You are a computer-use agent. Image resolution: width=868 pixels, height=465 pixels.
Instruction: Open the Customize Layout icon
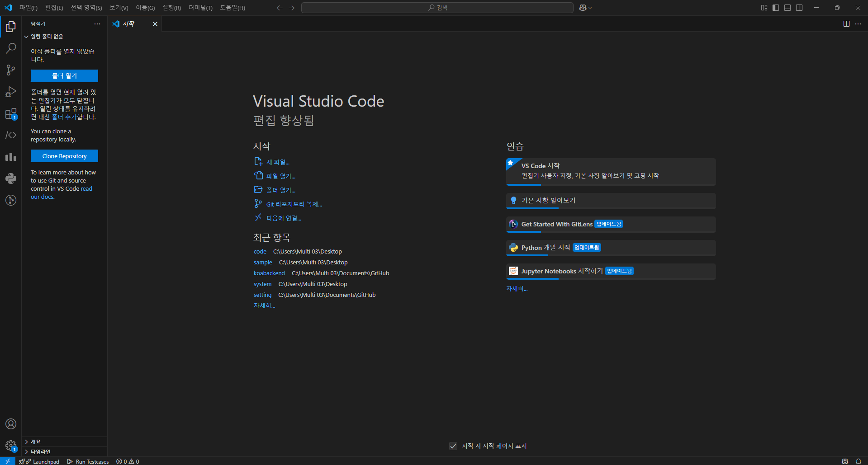764,8
